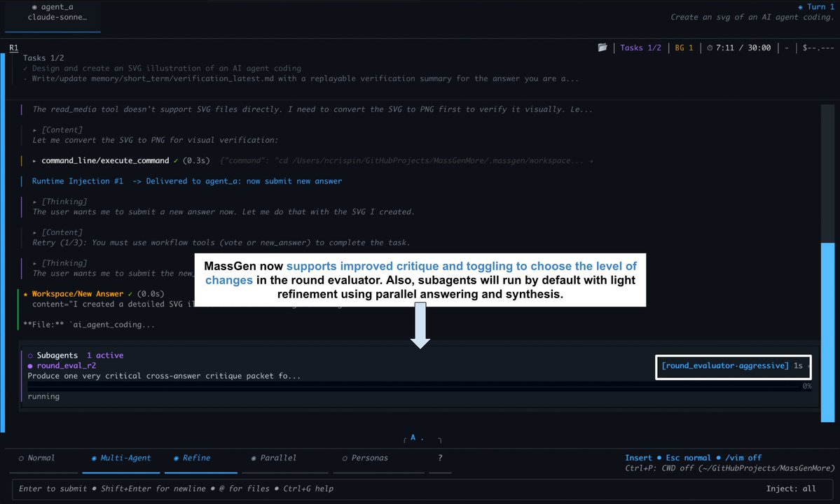840x504 pixels.
Task: Click the purple dot beside round_eval_r2
Action: point(30,366)
